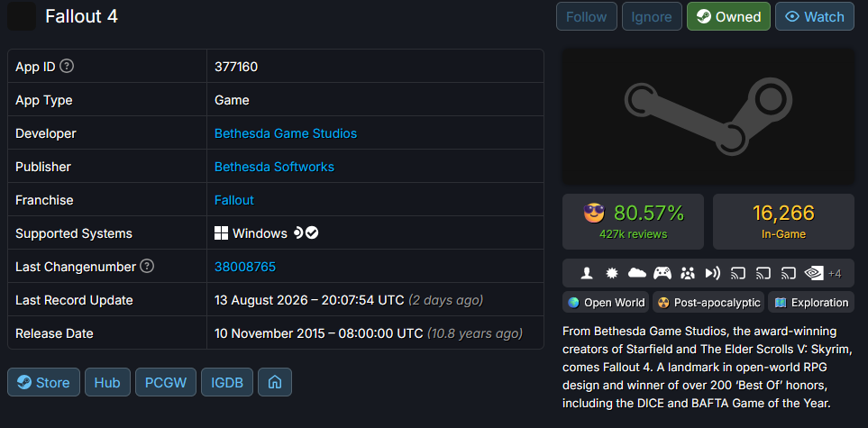Click the sunglasses emoji beside the review score
This screenshot has width=868, height=428.
[595, 214]
